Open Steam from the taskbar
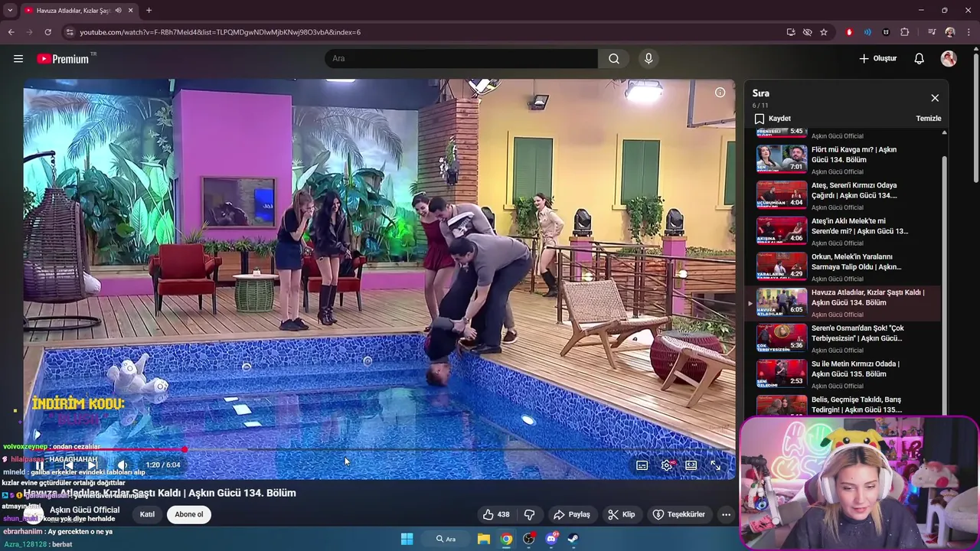This screenshot has height=551, width=980. point(573,539)
